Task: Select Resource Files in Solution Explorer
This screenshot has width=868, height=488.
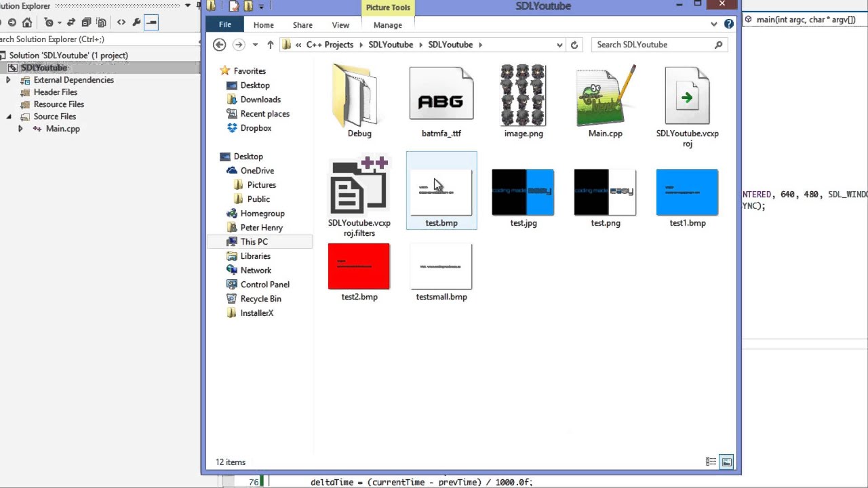Action: click(x=59, y=104)
